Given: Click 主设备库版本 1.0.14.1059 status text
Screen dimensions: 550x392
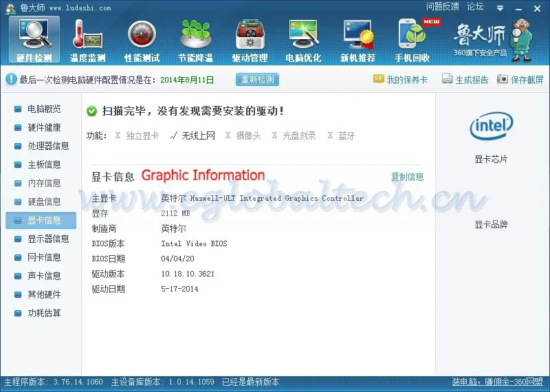Looking at the screenshot, I should pos(163,382).
